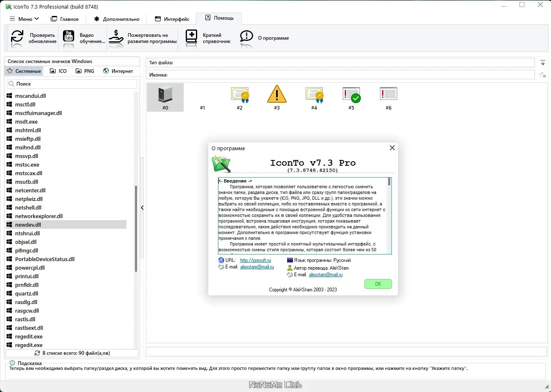The image size is (551, 392).
Task: Open the quick reference book icon
Action: click(x=191, y=37)
